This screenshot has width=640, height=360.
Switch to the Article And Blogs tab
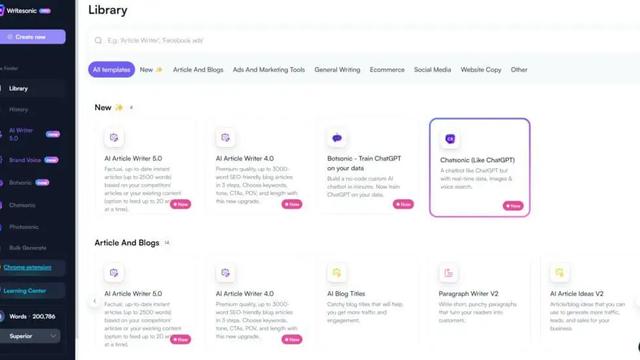tap(198, 70)
